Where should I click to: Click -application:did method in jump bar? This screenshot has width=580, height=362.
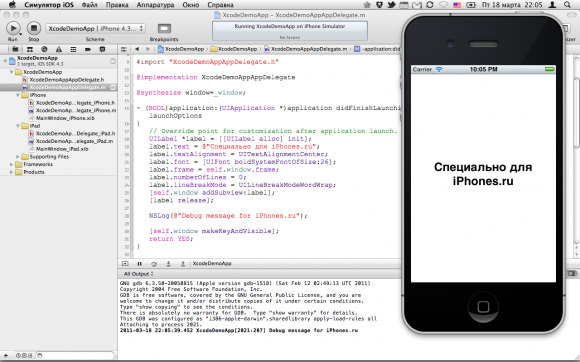[x=377, y=49]
